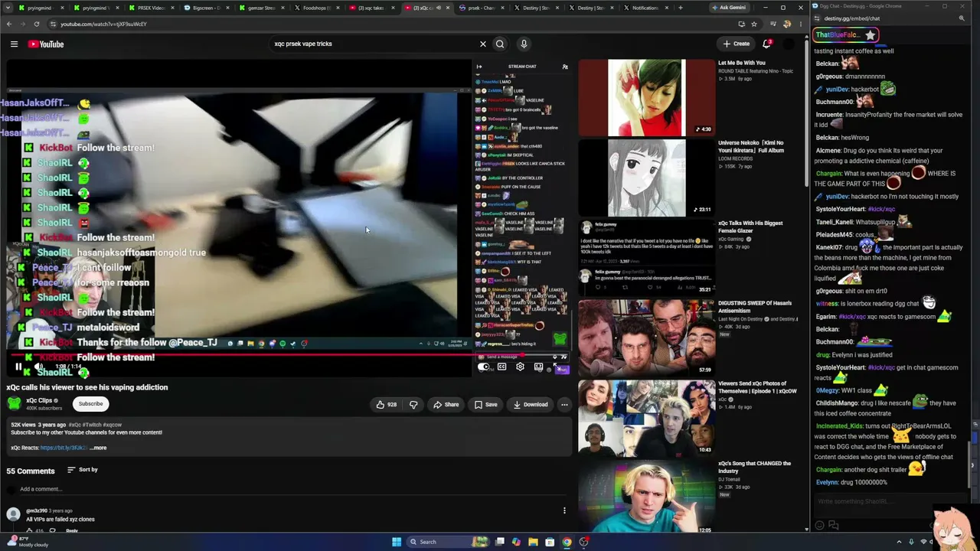Open the emote picker in DGG chat

click(819, 525)
